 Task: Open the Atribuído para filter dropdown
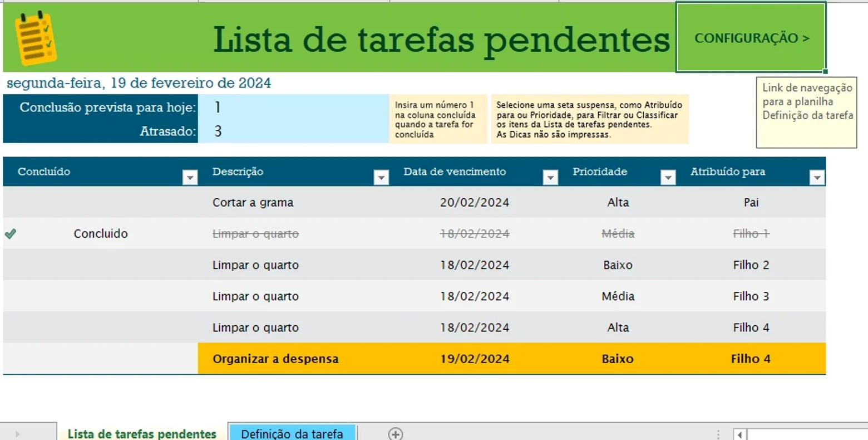[817, 177]
